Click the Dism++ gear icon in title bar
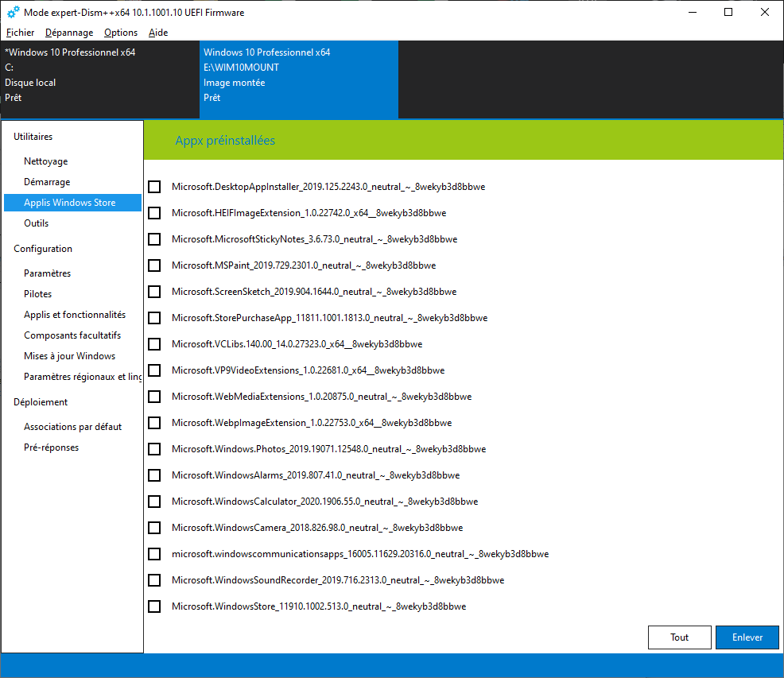Image resolution: width=784 pixels, height=678 pixels. coord(14,12)
